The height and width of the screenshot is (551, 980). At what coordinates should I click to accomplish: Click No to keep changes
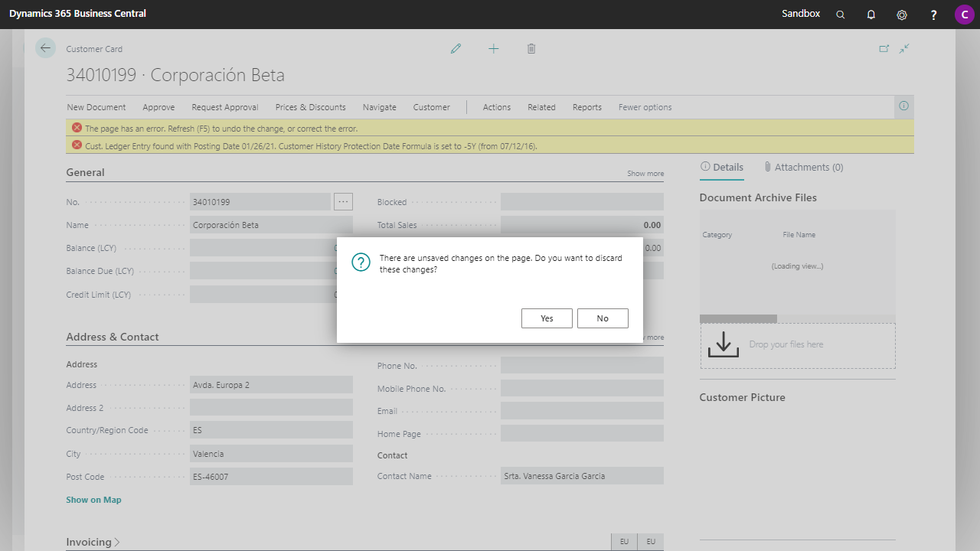pos(603,318)
